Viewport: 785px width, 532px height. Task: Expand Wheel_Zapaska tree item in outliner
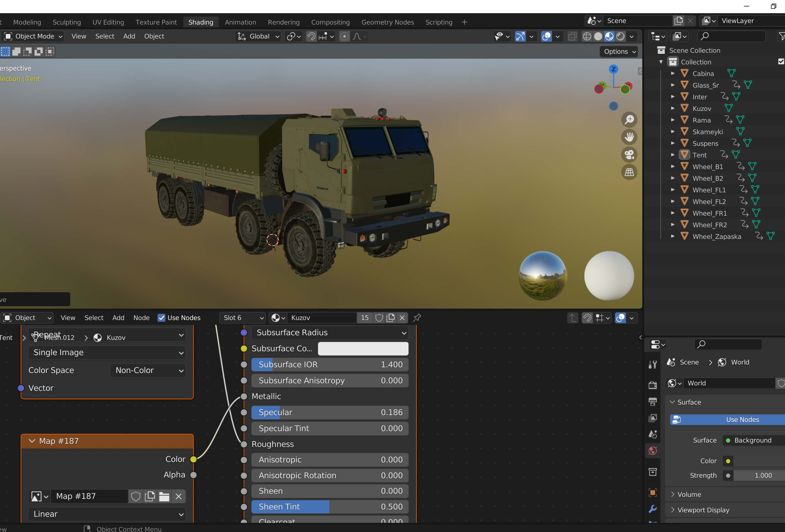coord(673,237)
